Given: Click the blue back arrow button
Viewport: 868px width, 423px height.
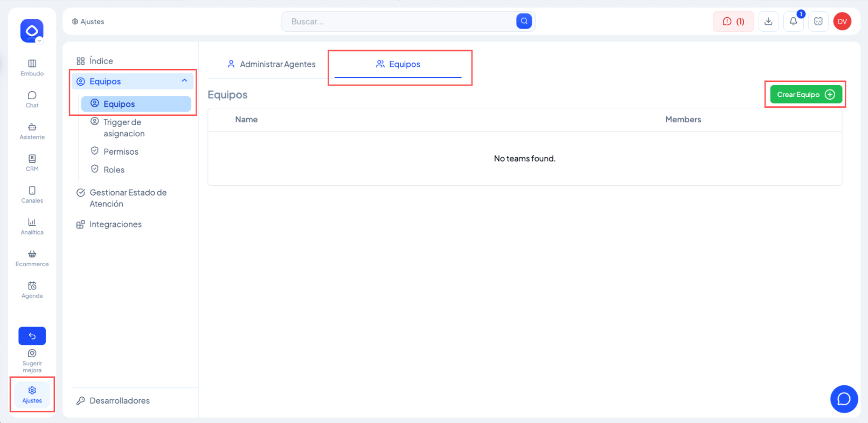Looking at the screenshot, I should pyautogui.click(x=32, y=336).
